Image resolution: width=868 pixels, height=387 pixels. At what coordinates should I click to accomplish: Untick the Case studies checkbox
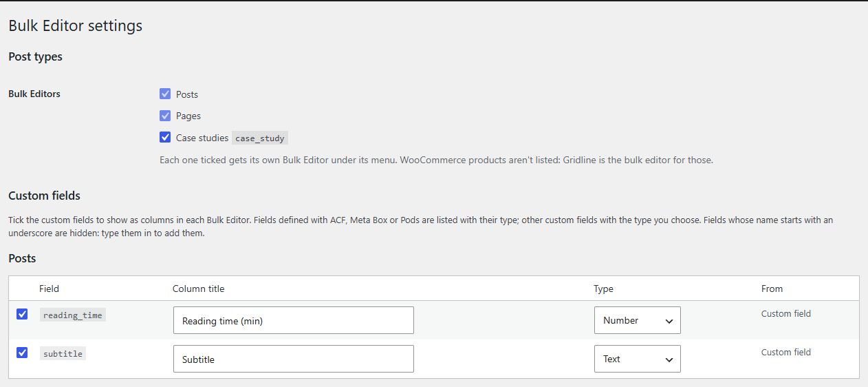(165, 137)
